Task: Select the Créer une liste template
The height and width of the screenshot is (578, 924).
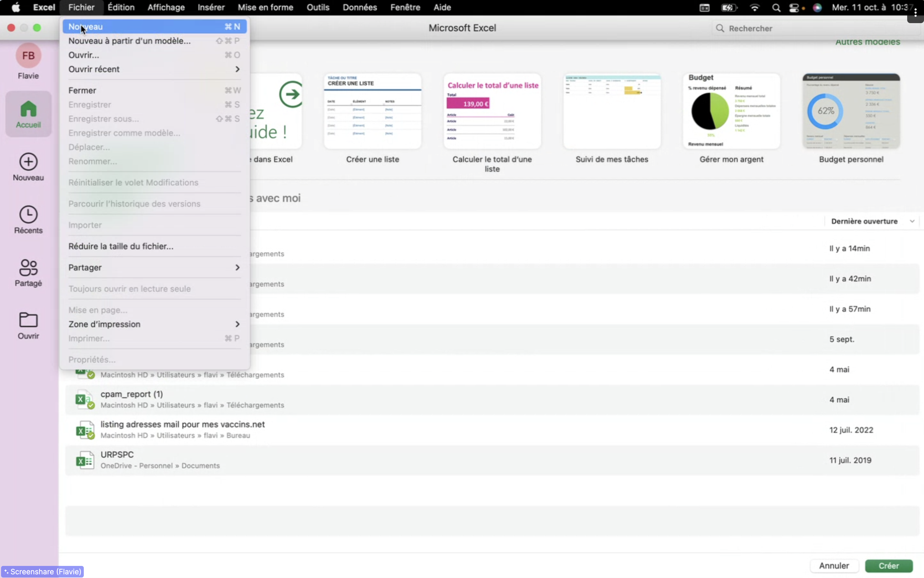Action: coord(373,119)
